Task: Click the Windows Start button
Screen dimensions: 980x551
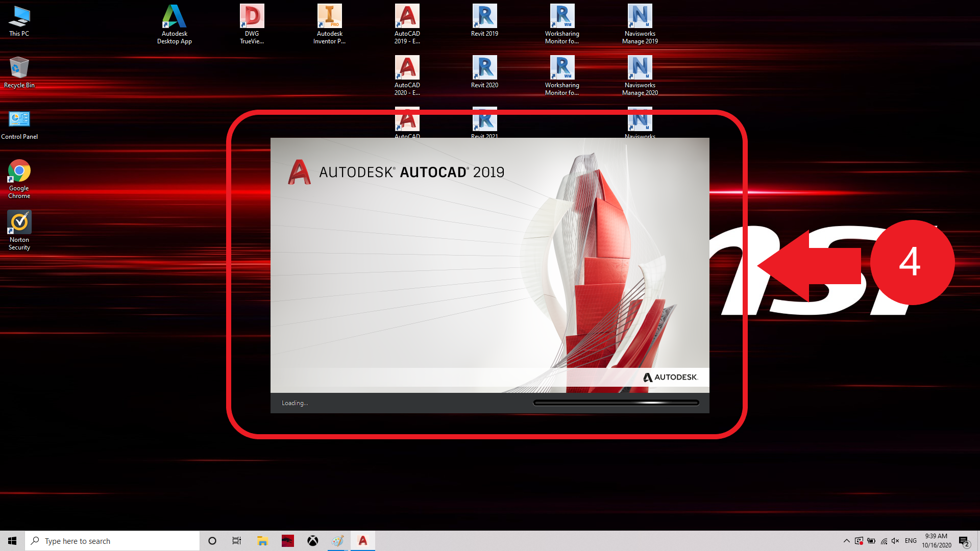Action: 12,541
